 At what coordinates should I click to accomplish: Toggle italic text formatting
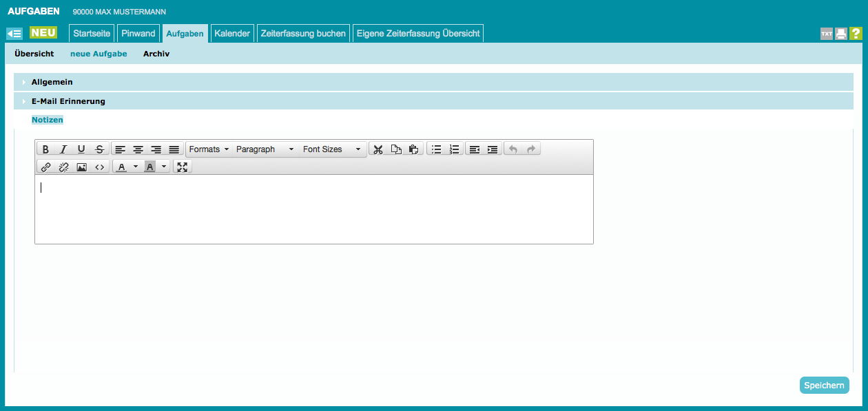coord(63,149)
